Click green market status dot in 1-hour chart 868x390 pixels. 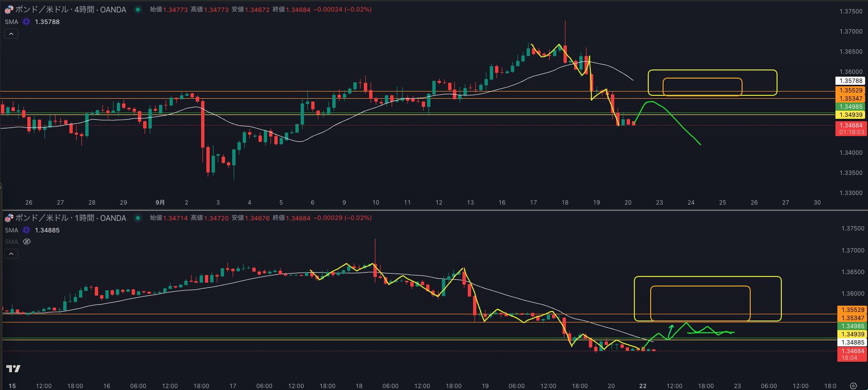[x=138, y=218]
